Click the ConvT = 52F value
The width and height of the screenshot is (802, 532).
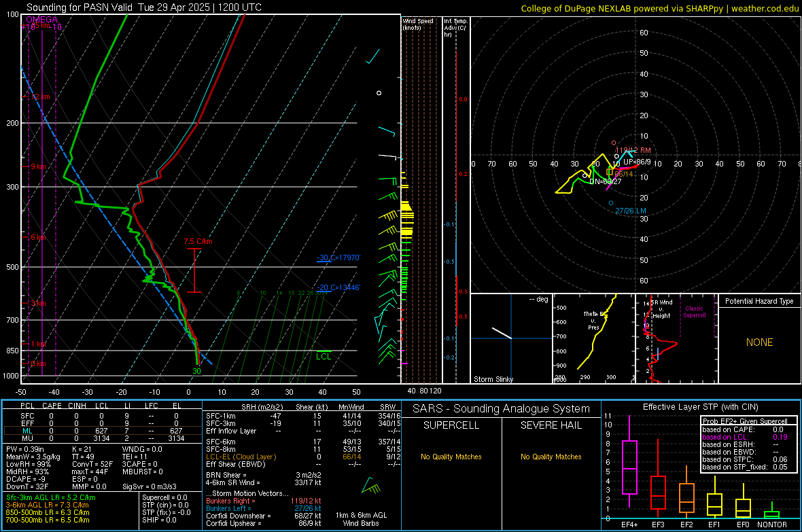(x=92, y=465)
